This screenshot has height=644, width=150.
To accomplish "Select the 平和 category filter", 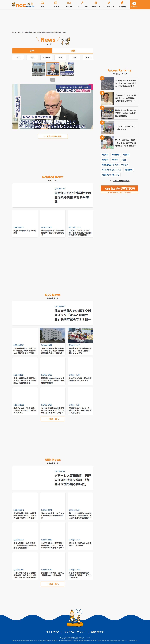I will pos(60,57).
